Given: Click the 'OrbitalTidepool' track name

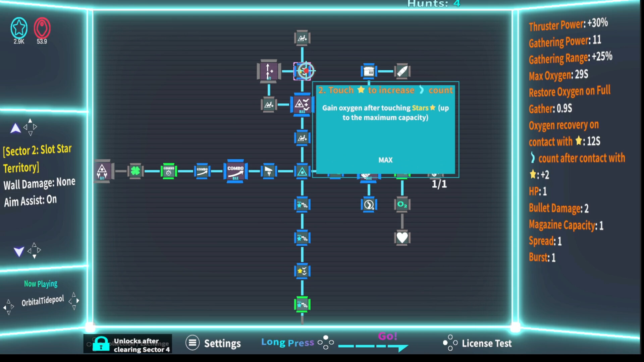Looking at the screenshot, I should point(43,301).
